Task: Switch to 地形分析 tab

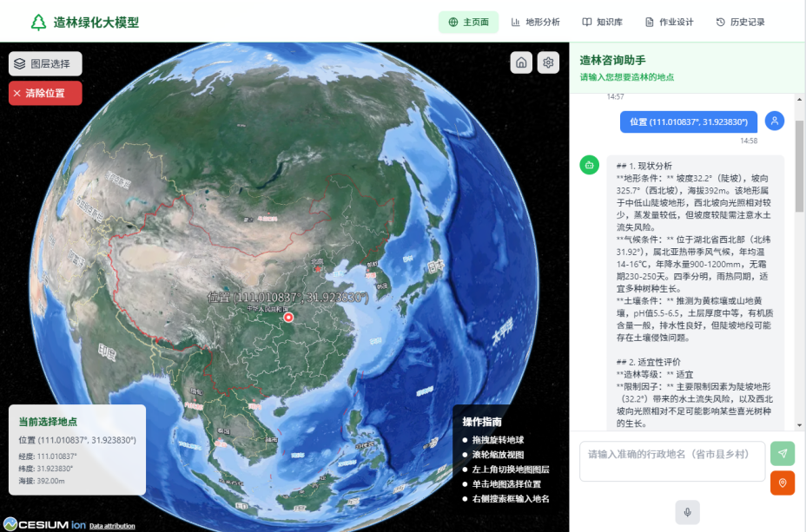Action: 535,22
